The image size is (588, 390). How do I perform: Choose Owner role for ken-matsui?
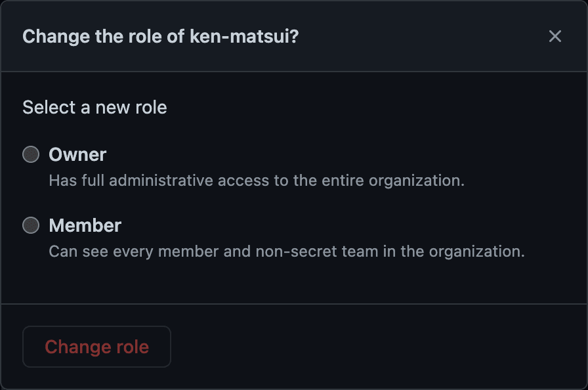[31, 155]
